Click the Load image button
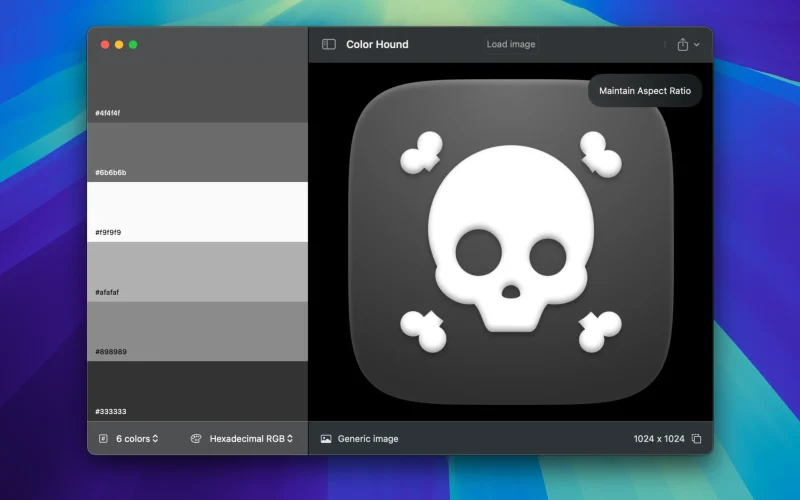 pyautogui.click(x=511, y=44)
